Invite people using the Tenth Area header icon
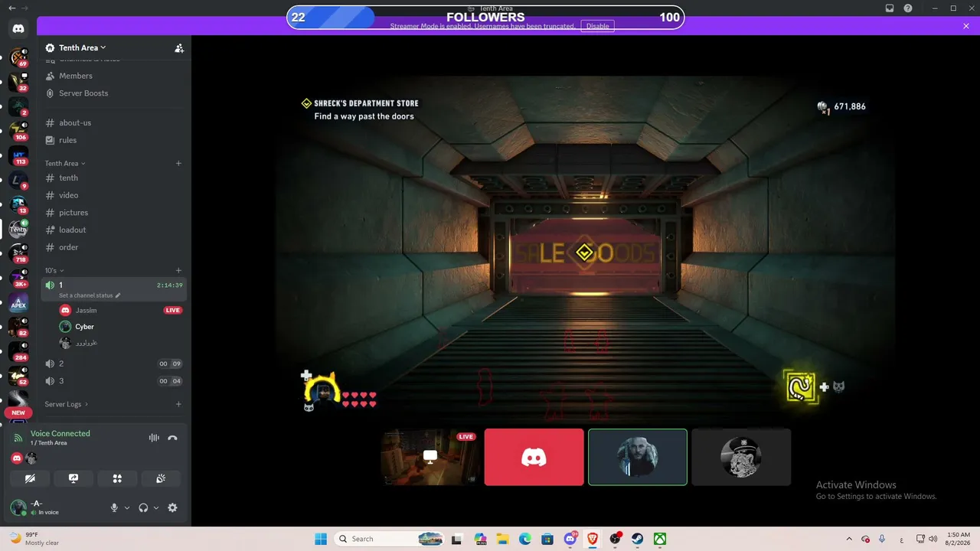Viewport: 980px width, 551px height. (179, 47)
